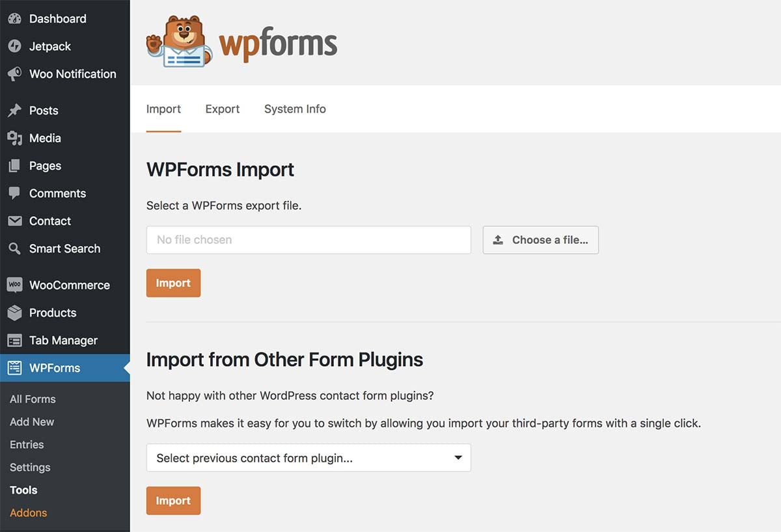Viewport: 781px width, 532px height.
Task: Open Media library icon
Action: (16, 138)
